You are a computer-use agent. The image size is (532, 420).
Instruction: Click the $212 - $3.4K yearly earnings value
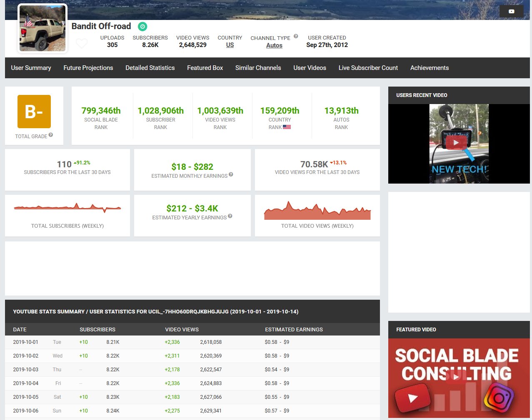192,209
